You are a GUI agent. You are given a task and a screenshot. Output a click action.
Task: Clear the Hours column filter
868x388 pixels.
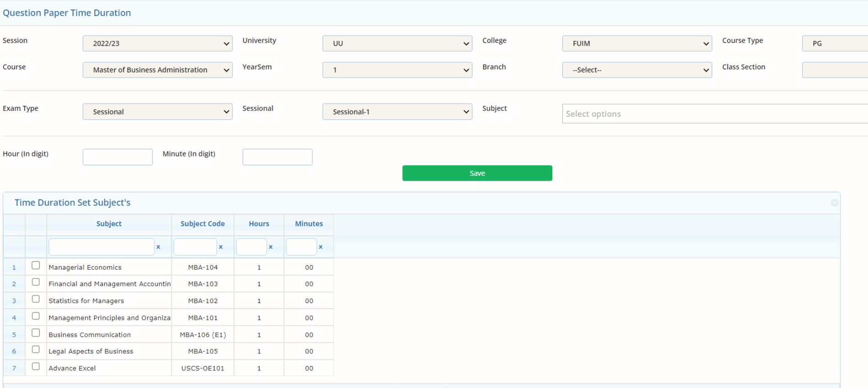pyautogui.click(x=270, y=247)
